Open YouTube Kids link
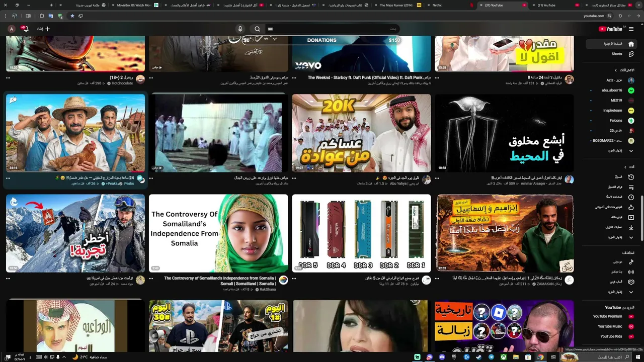Viewport: 644px width, 362px height. click(x=611, y=336)
